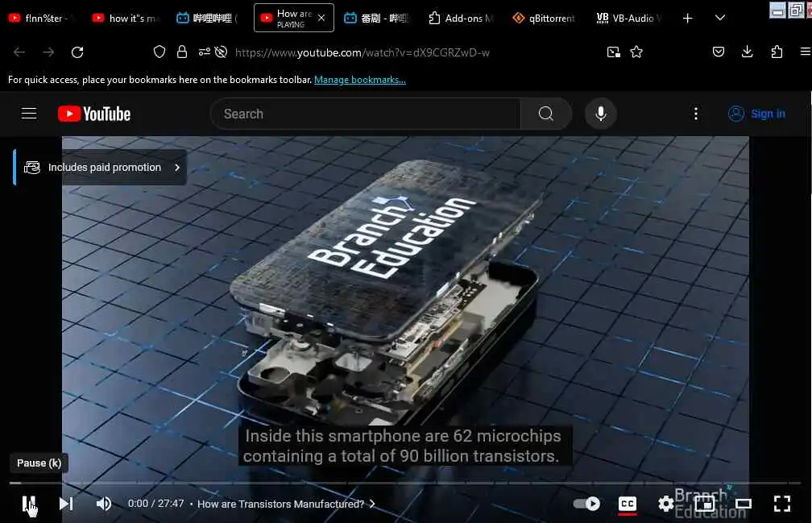Image resolution: width=812 pixels, height=523 pixels.
Task: Click the blocked autoplay icon in address bar
Action: click(221, 52)
